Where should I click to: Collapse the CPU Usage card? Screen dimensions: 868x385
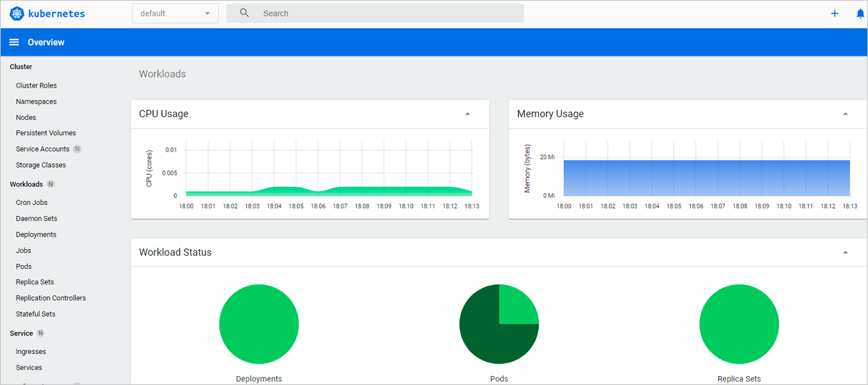click(x=467, y=114)
